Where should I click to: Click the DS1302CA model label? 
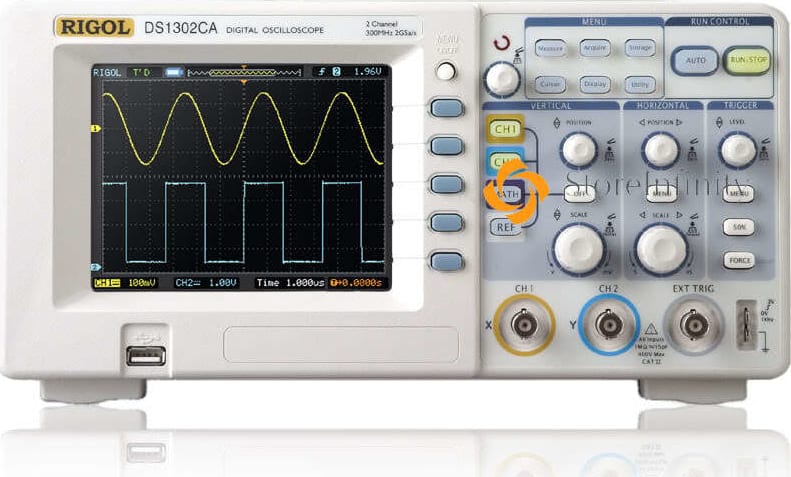tap(181, 28)
